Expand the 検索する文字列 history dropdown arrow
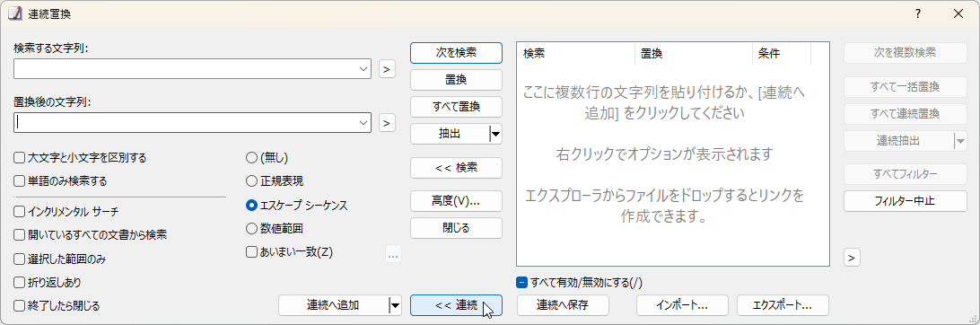Viewport: 980px width, 325px height. pyautogui.click(x=363, y=69)
